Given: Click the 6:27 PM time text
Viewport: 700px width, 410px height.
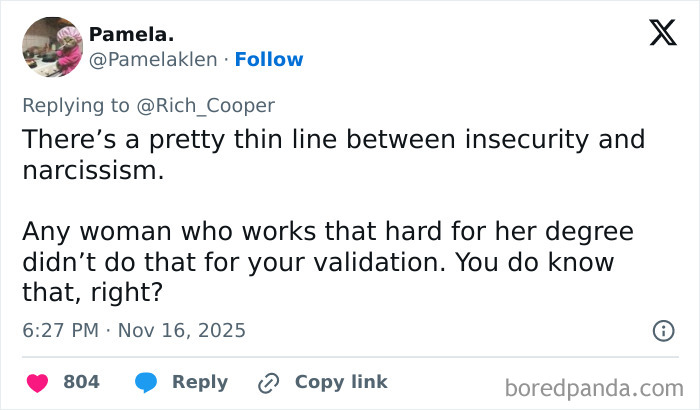Looking at the screenshot, I should point(59,330).
